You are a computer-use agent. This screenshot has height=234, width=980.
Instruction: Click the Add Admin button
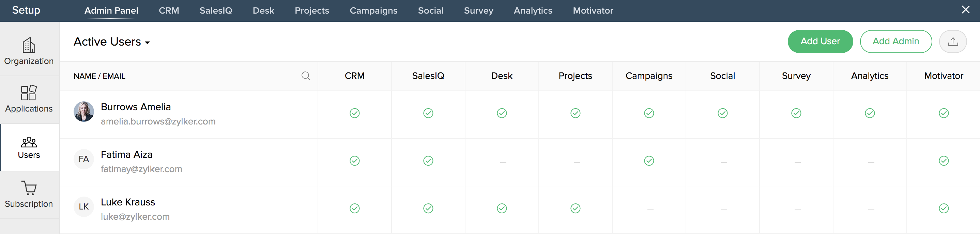point(895,41)
